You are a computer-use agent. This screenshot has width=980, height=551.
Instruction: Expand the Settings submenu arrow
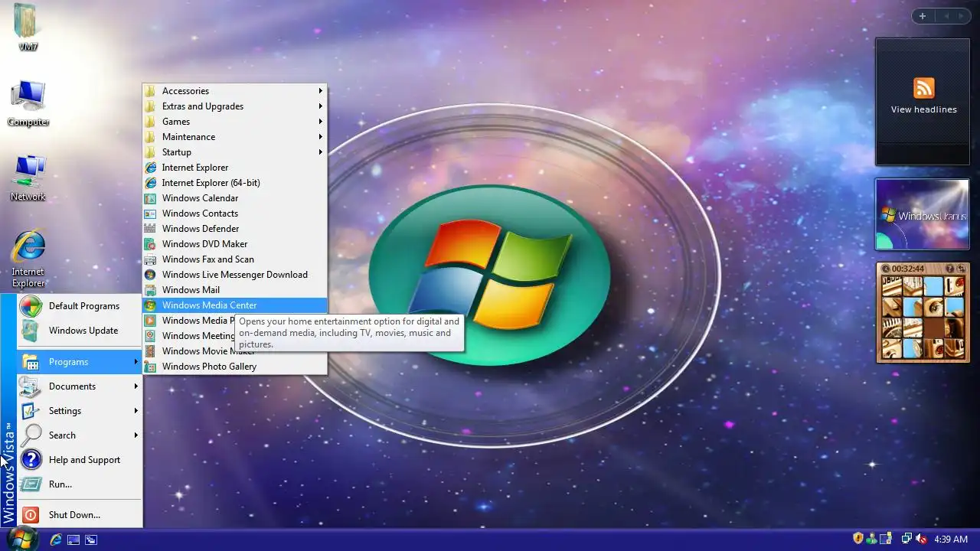click(x=136, y=411)
